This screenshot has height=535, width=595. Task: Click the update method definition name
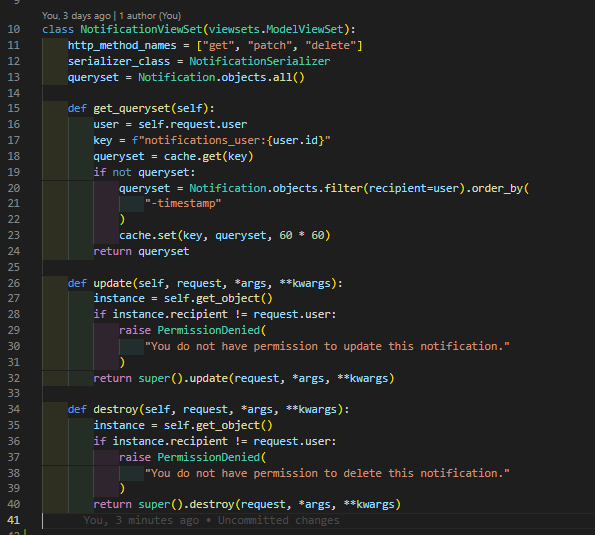(x=112, y=283)
